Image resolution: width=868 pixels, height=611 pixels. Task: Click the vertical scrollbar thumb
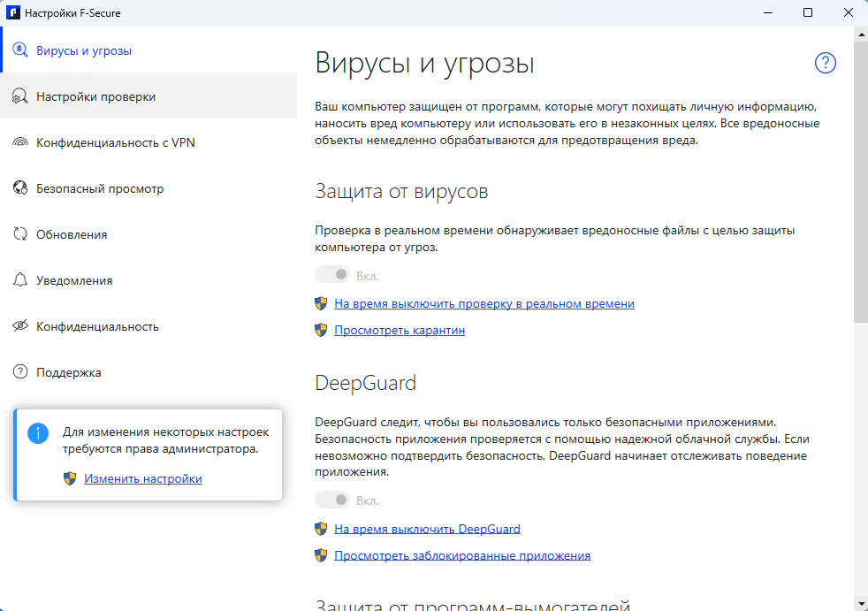point(861,181)
